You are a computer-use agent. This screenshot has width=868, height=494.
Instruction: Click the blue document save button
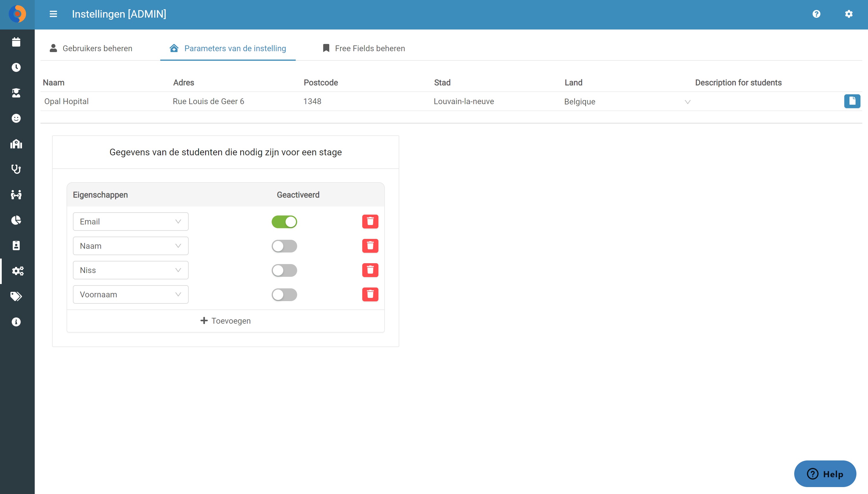tap(852, 101)
